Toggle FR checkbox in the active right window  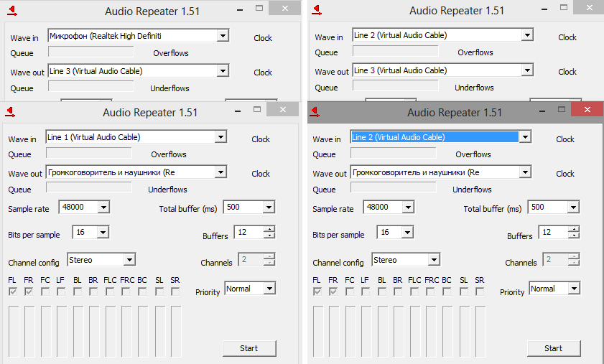[333, 292]
